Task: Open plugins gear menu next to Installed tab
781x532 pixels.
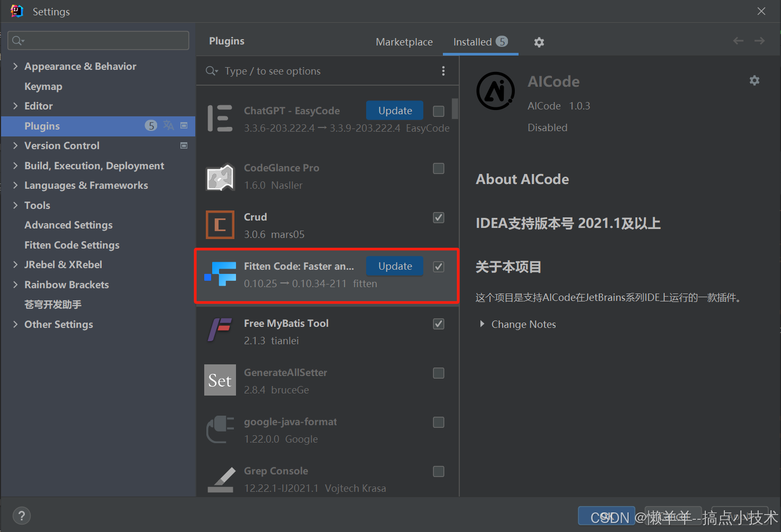Action: (x=539, y=42)
